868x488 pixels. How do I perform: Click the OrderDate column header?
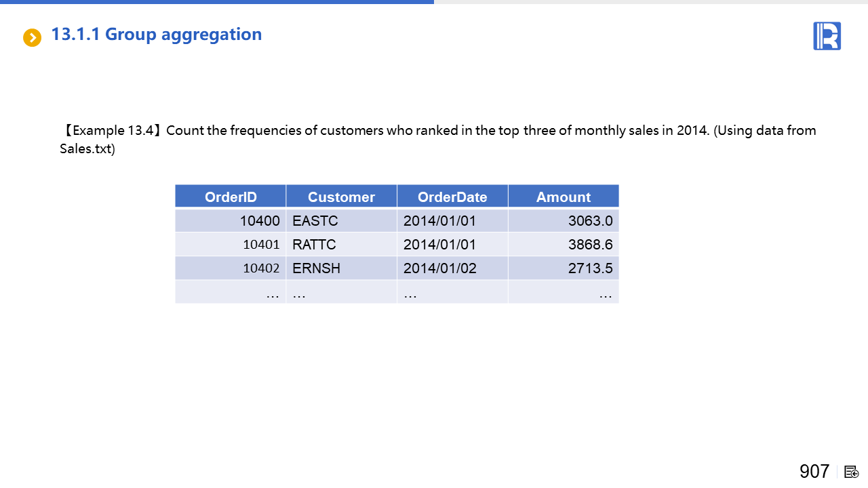[x=452, y=197]
